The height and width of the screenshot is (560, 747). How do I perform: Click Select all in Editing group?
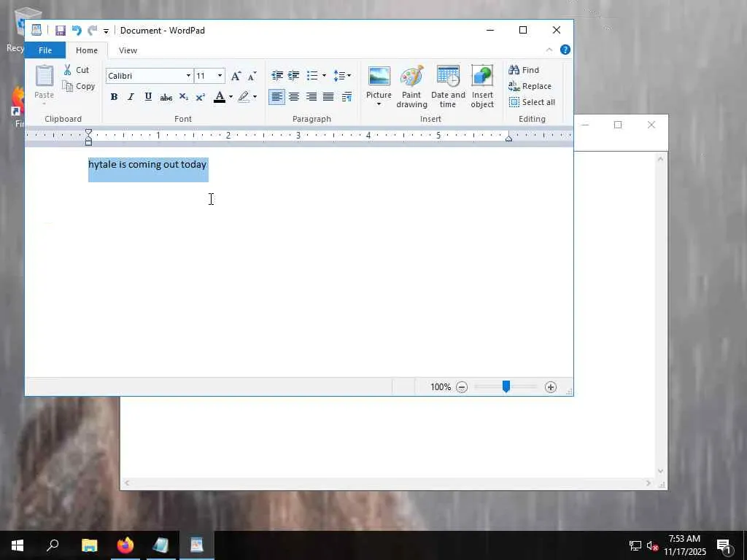coord(532,102)
